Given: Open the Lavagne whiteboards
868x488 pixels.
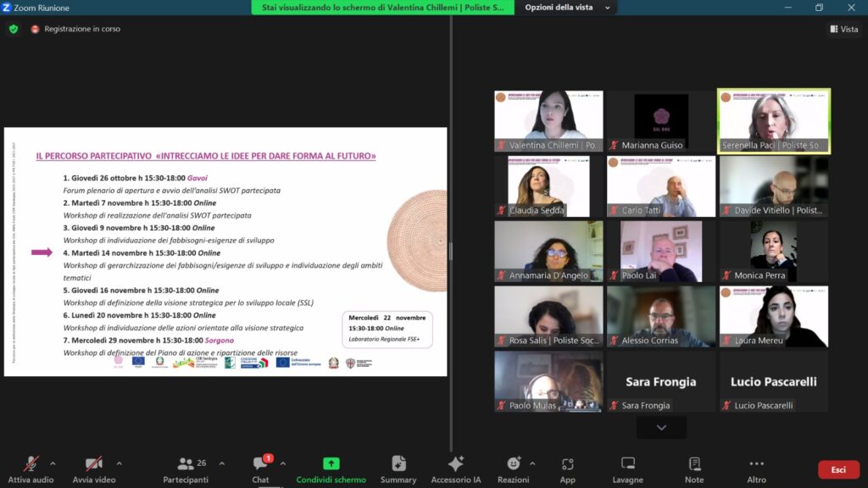Looking at the screenshot, I should [627, 465].
